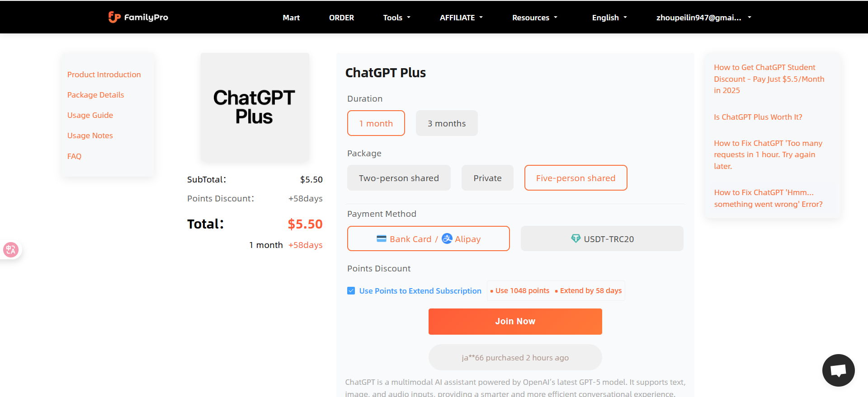868x397 pixels.
Task: Click the ChatGPT Plus product image
Action: click(255, 107)
